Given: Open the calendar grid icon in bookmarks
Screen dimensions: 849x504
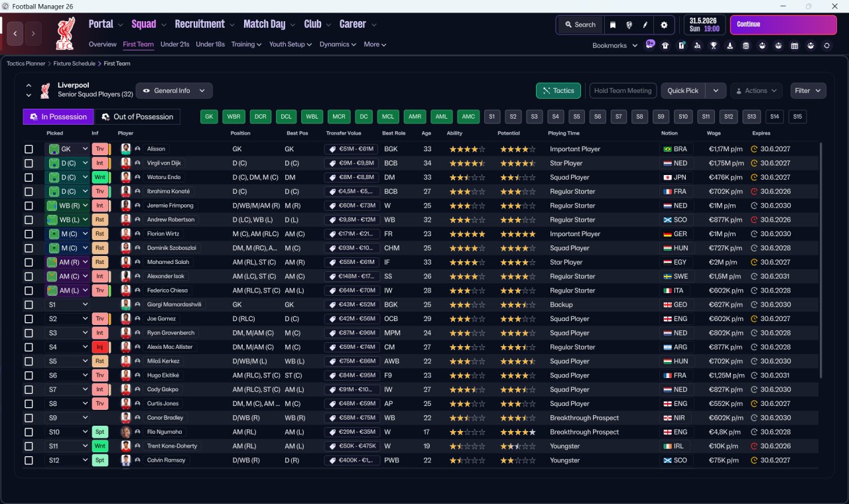Looking at the screenshot, I should (795, 46).
